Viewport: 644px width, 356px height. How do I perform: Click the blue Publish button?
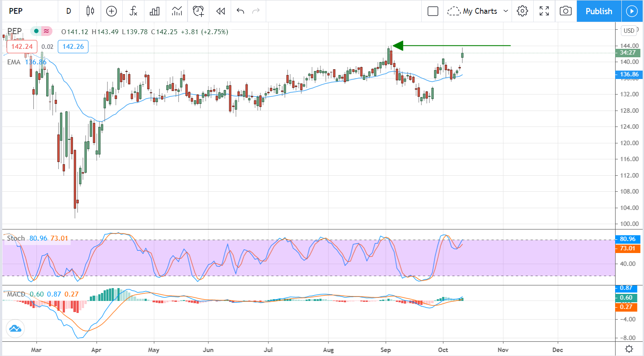pos(599,11)
